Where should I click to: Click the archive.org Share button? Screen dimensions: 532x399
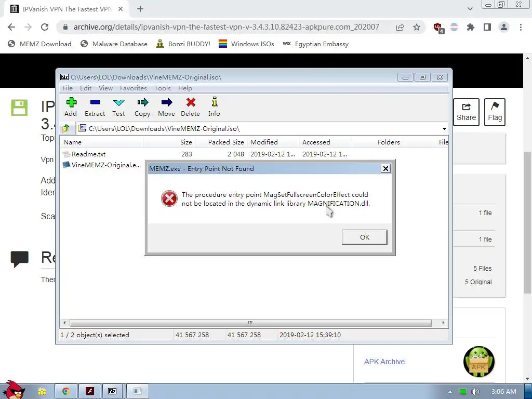[466, 112]
